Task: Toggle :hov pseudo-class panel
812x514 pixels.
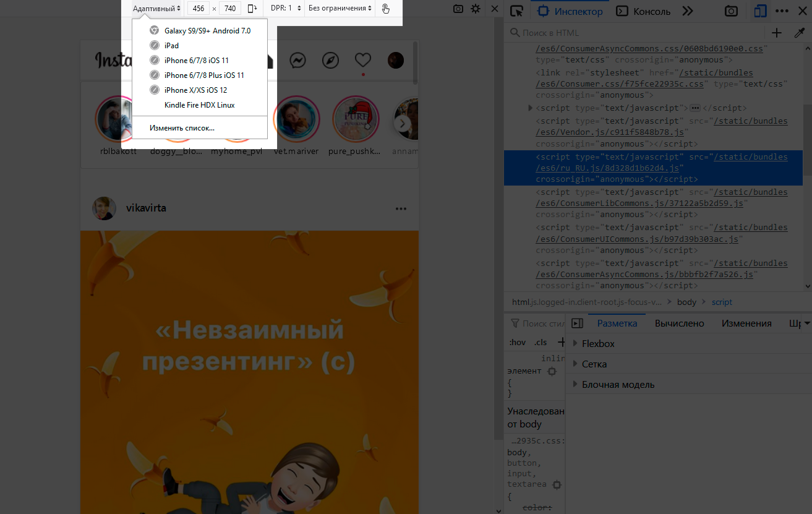Action: click(517, 342)
